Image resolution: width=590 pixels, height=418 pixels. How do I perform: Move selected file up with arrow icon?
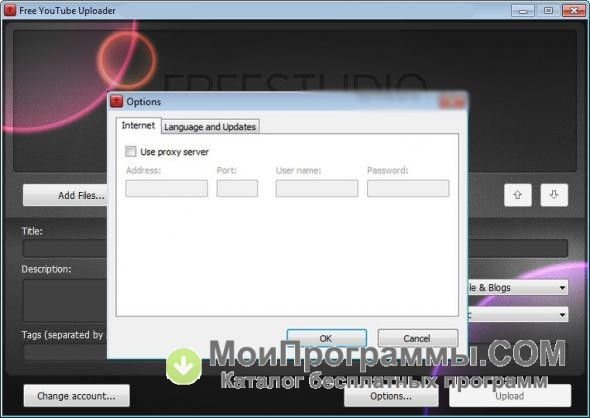tap(518, 195)
